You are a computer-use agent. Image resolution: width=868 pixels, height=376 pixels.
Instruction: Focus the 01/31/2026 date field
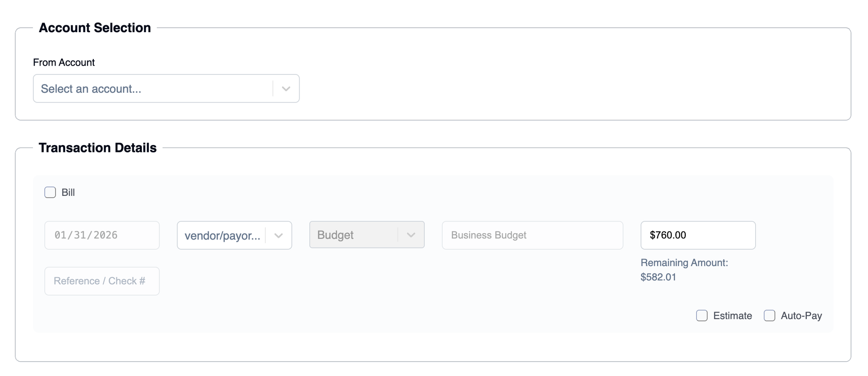pos(102,235)
